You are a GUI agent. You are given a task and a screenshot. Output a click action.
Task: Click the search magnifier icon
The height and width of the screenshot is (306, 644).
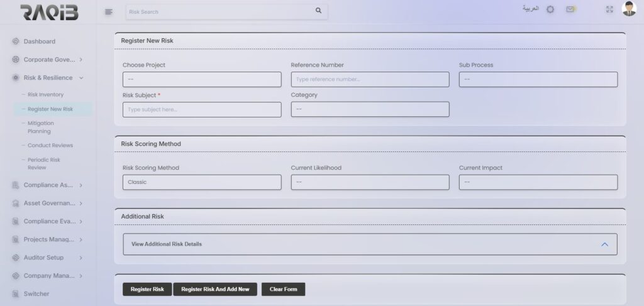pyautogui.click(x=318, y=11)
